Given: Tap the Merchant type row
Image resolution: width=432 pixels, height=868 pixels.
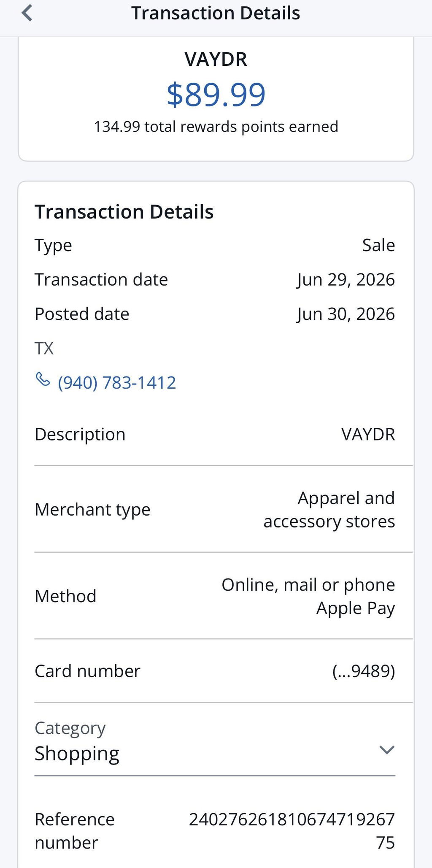Looking at the screenshot, I should click(x=215, y=510).
